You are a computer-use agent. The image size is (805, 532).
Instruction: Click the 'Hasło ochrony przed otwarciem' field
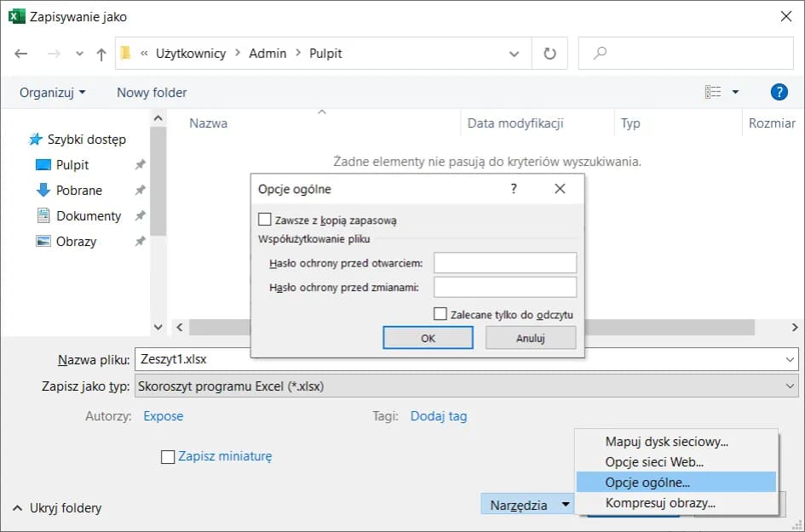504,262
